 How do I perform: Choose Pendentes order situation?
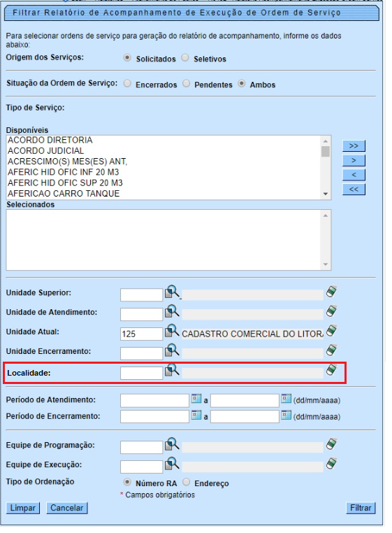tap(186, 83)
